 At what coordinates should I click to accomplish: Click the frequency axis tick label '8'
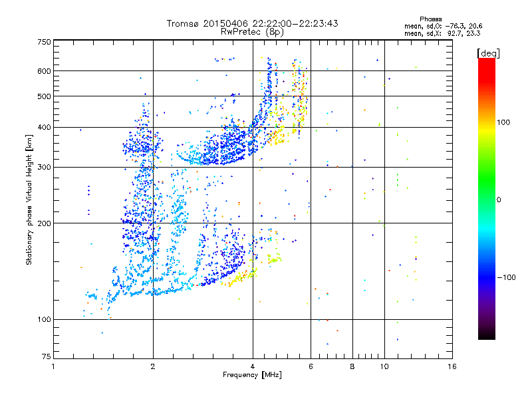(352, 366)
